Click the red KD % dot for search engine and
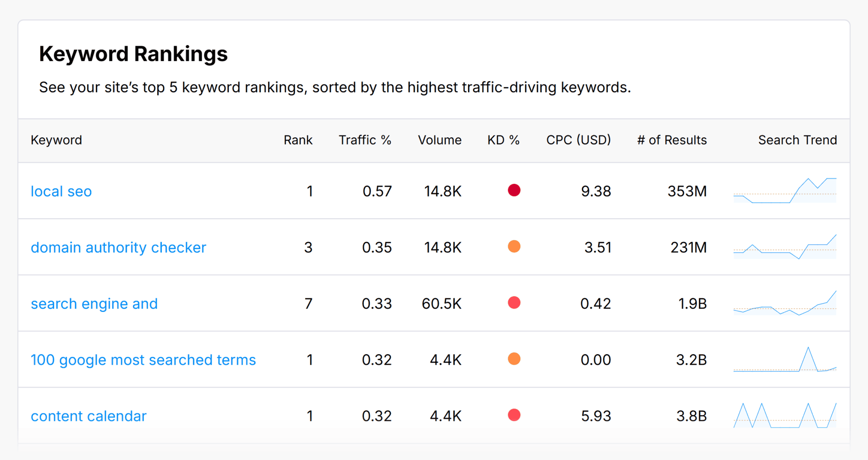Image resolution: width=868 pixels, height=460 pixels. (514, 303)
